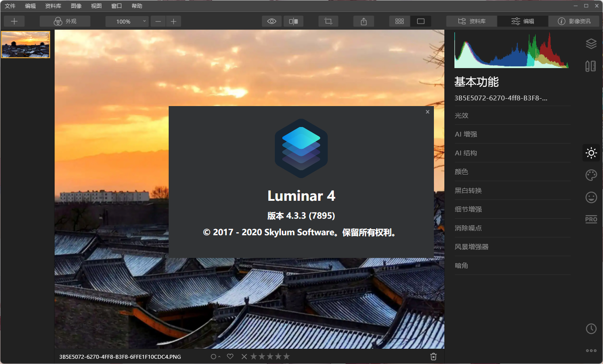Click the trash delete image icon
Image resolution: width=603 pixels, height=364 pixels.
point(433,357)
